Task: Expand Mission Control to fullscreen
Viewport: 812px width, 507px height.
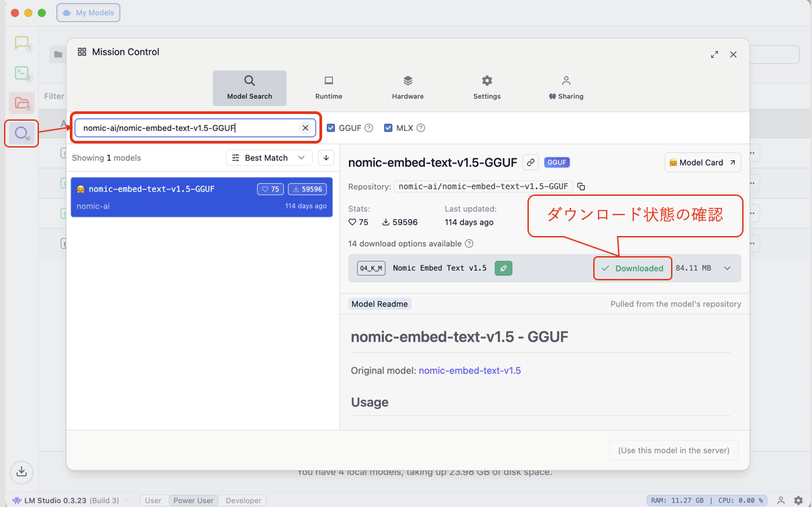Action: point(714,54)
